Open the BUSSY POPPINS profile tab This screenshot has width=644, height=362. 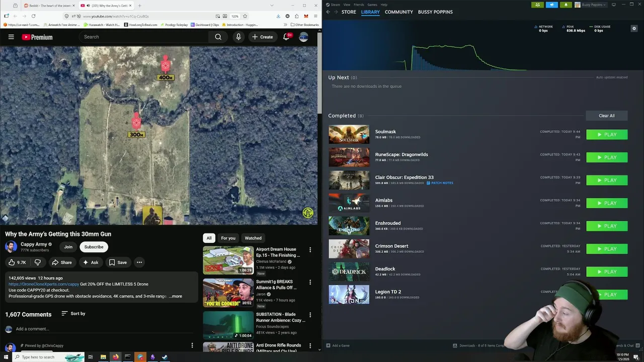click(435, 12)
